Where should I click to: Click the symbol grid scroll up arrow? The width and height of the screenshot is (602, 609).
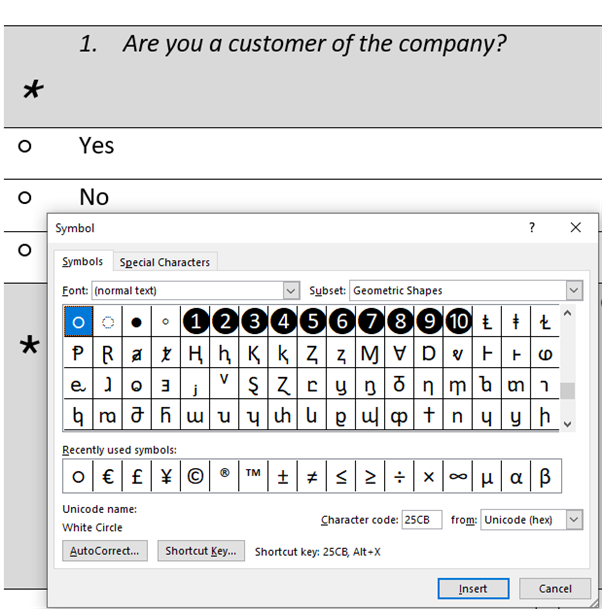point(567,313)
